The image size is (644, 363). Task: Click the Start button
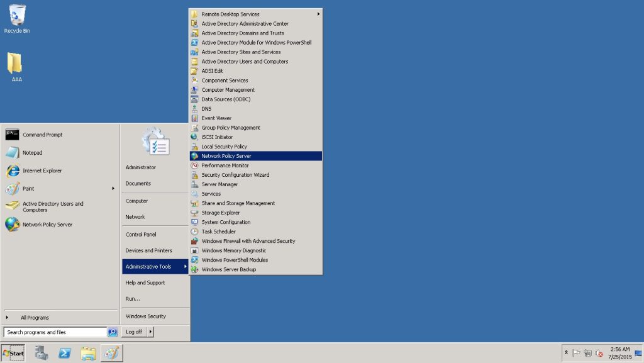pyautogui.click(x=13, y=353)
